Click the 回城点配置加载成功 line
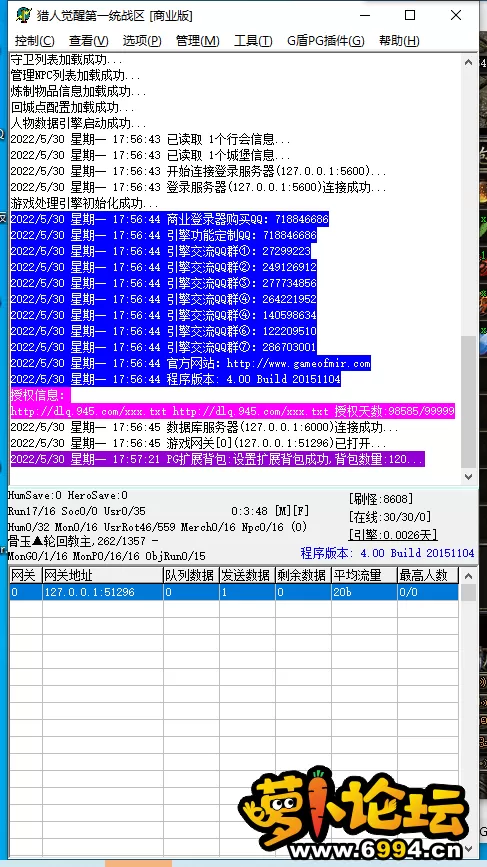This screenshot has height=867, width=487. [72, 107]
